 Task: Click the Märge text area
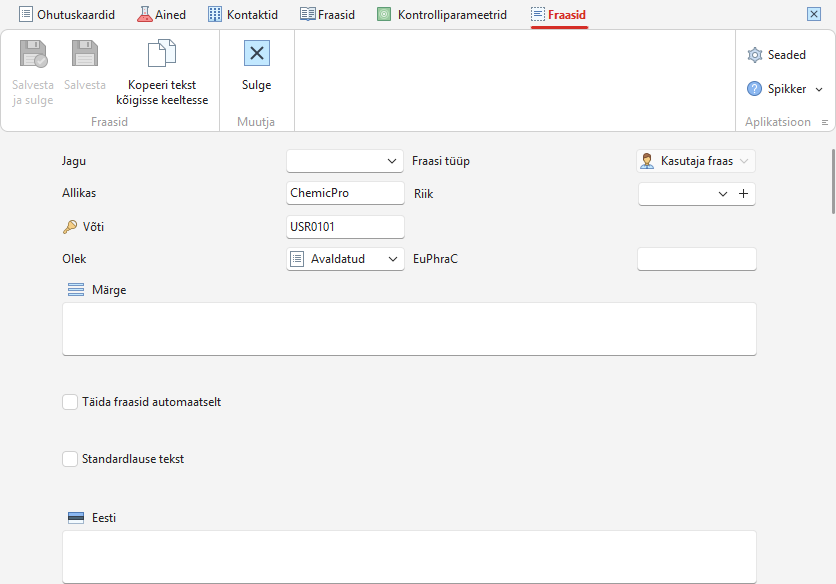click(409, 329)
